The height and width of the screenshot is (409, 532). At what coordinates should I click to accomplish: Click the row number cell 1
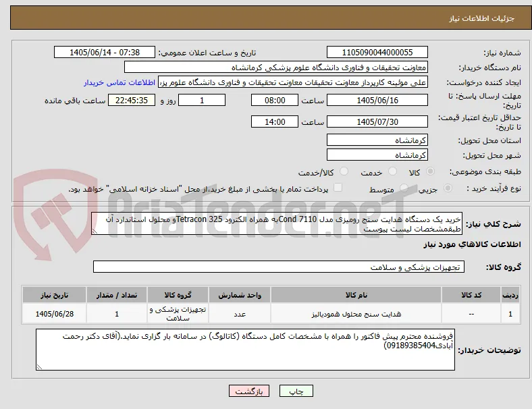[x=510, y=314]
